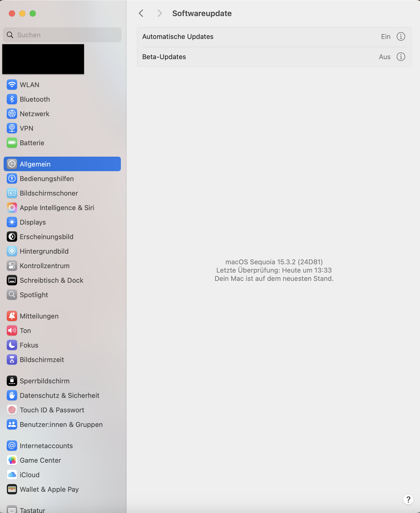Click the Softwareupdate title
This screenshot has width=420, height=513.
pos(202,13)
